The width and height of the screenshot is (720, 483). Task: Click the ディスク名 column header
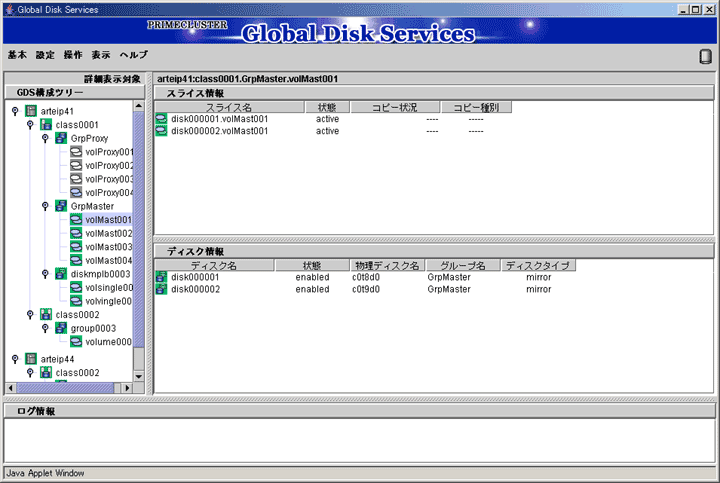[x=214, y=265]
